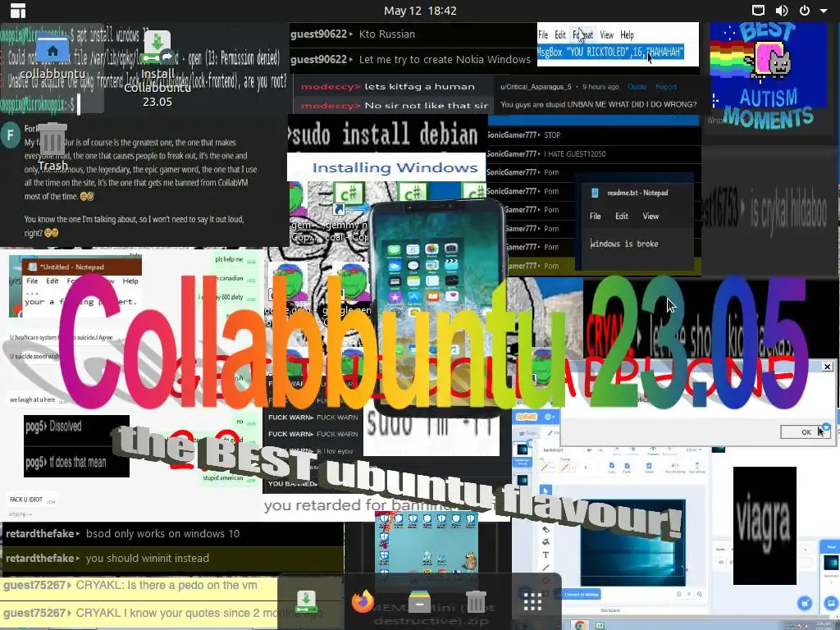Screen dimensions: 840x630
Task: Click the power icon in top bar
Action: (805, 10)
